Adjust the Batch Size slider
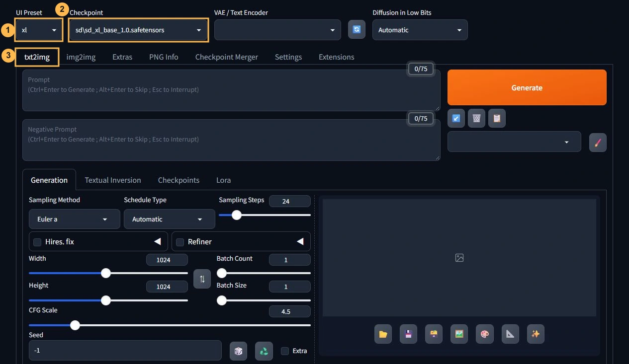The height and width of the screenshot is (364, 629). 264,300
